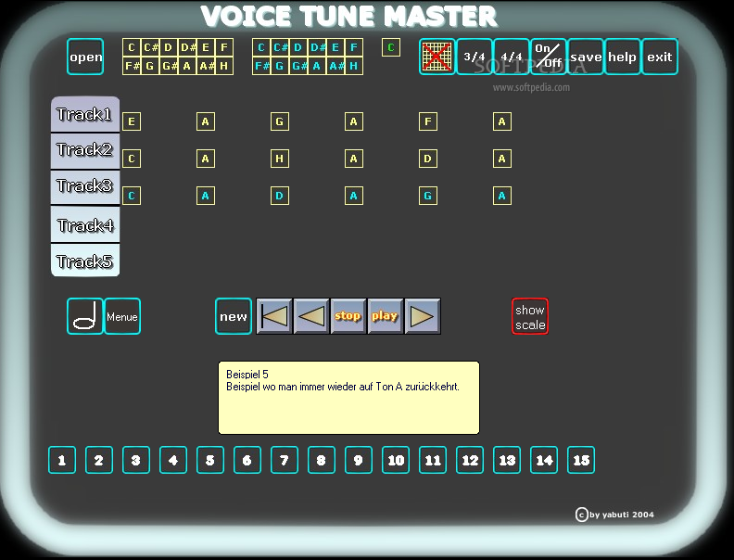Pick cyan A# note in second palette
The width and height of the screenshot is (734, 560).
pos(335,66)
